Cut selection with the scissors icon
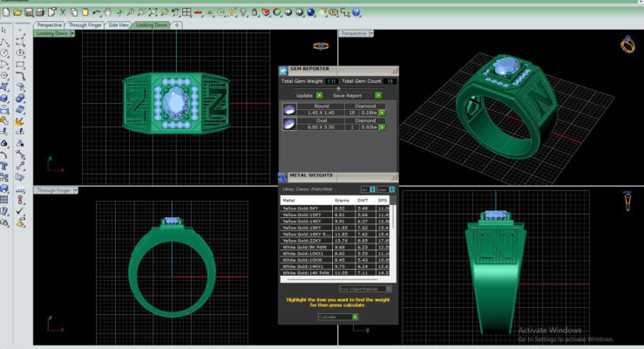This screenshot has width=644, height=349. [x=63, y=12]
